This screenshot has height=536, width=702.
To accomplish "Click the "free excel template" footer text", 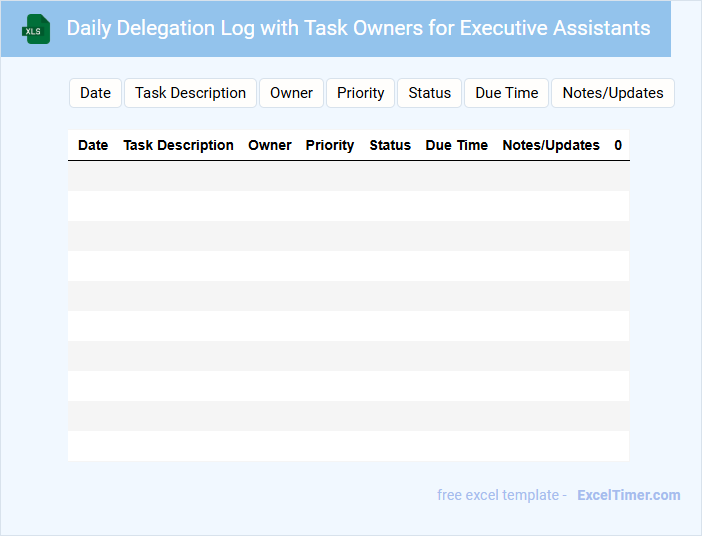I will pyautogui.click(x=501, y=495).
